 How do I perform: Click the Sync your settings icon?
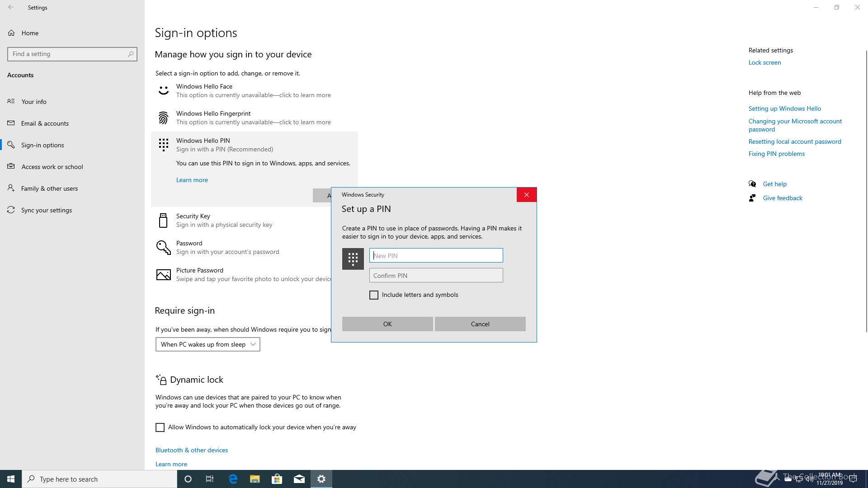(x=11, y=210)
